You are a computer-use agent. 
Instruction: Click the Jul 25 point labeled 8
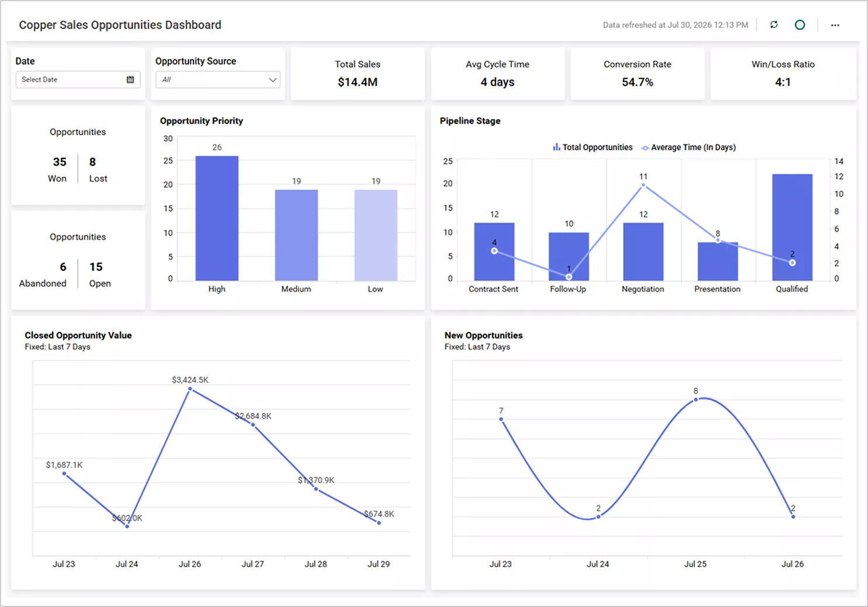tap(696, 400)
